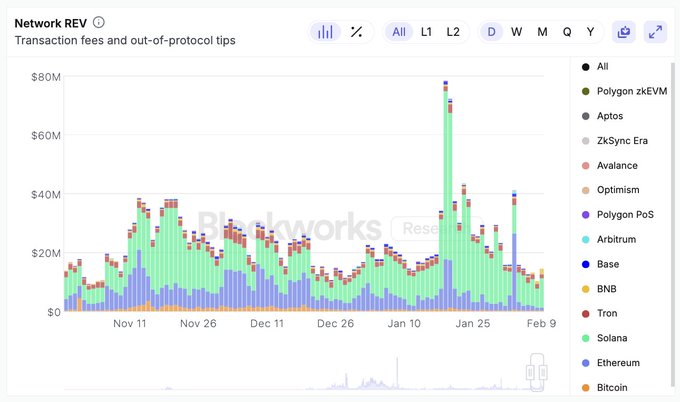Switch to bar chart view
This screenshot has width=680, height=402.
click(x=325, y=32)
